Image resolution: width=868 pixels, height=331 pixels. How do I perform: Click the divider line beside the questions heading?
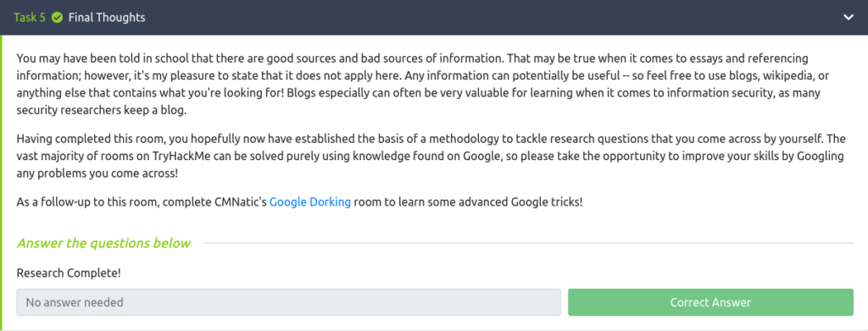[x=527, y=243]
